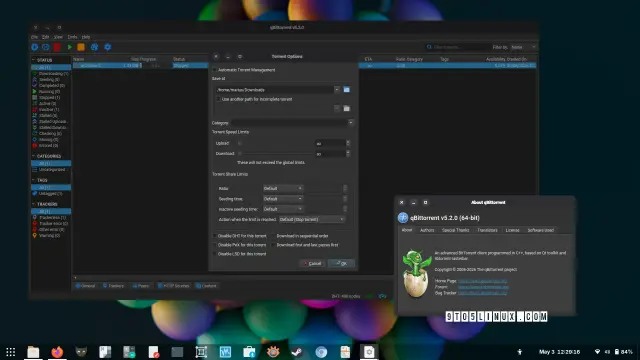Open the Edit menu

pyautogui.click(x=46, y=37)
